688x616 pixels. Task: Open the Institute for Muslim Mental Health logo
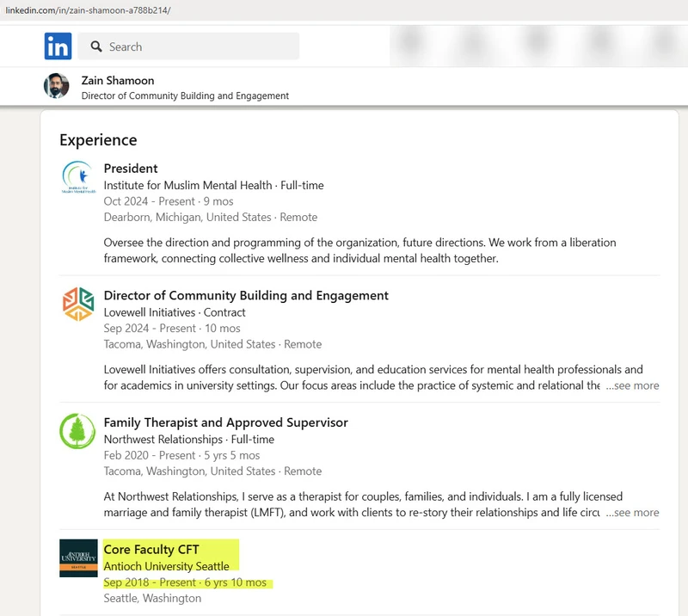point(78,176)
